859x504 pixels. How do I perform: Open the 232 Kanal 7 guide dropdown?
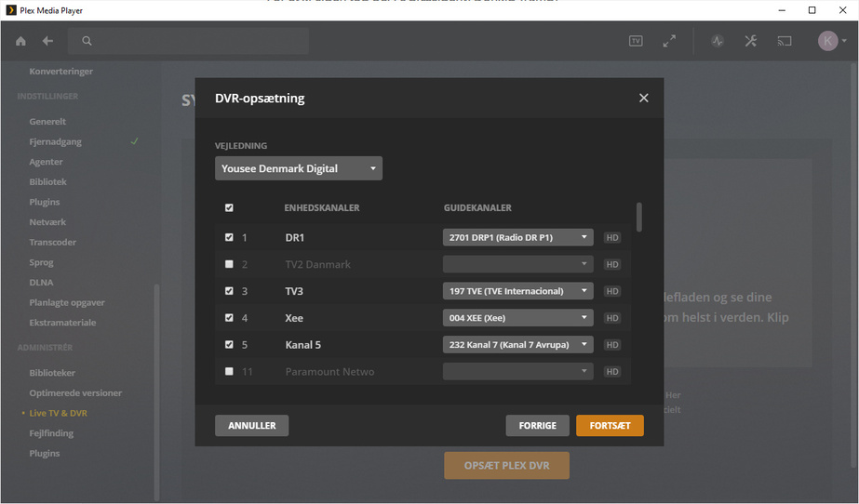[517, 345]
